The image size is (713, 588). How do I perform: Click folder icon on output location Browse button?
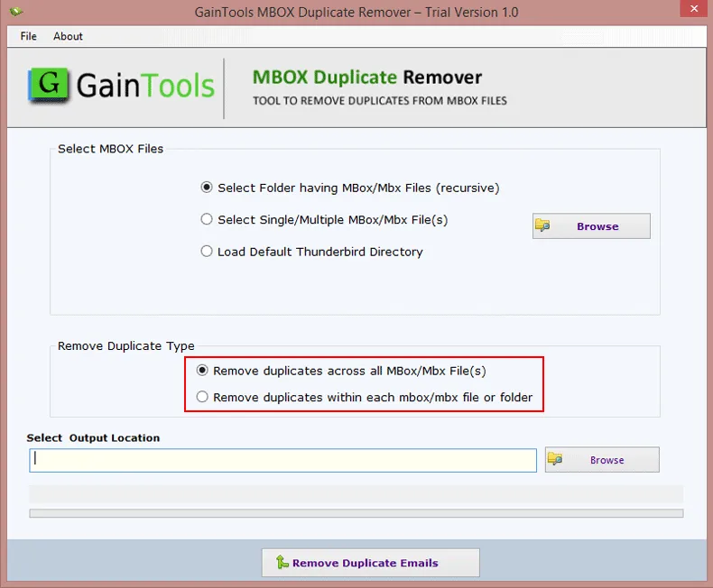(x=556, y=459)
